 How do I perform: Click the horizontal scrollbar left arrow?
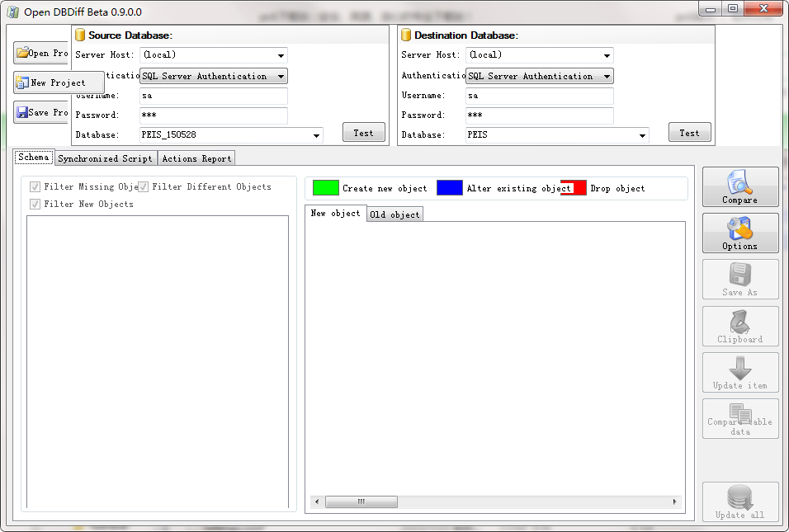point(316,501)
